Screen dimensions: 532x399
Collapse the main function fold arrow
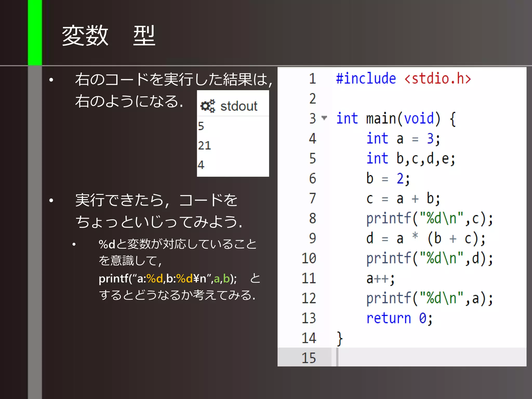tap(324, 118)
